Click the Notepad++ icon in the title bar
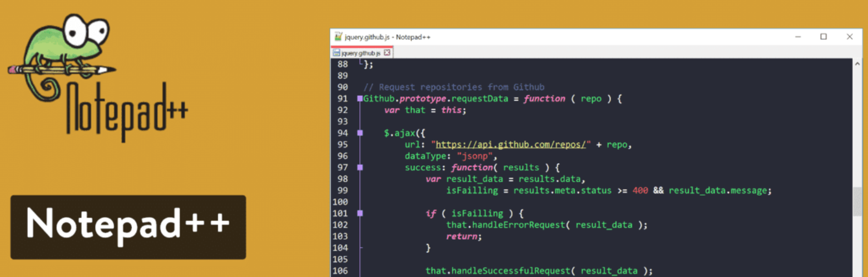The image size is (868, 277). [338, 37]
